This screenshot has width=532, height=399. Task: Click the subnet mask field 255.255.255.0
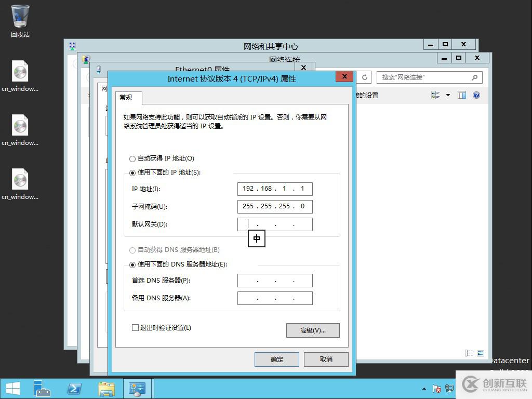tap(275, 206)
